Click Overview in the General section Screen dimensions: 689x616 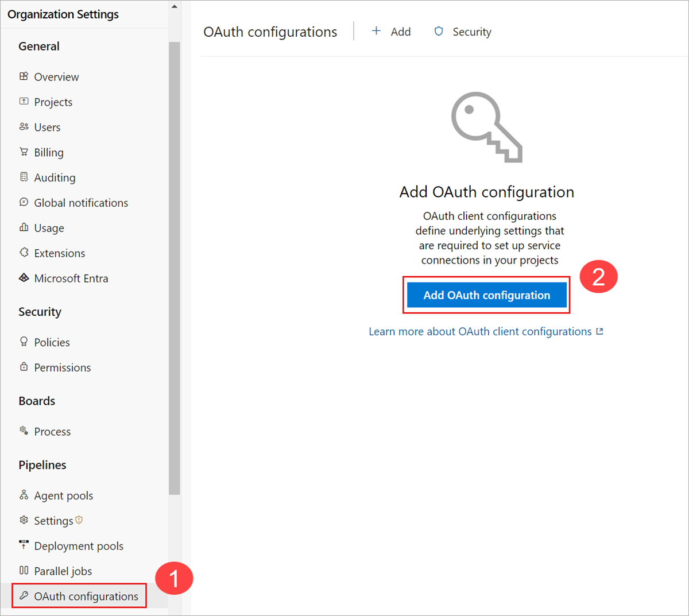coord(56,76)
